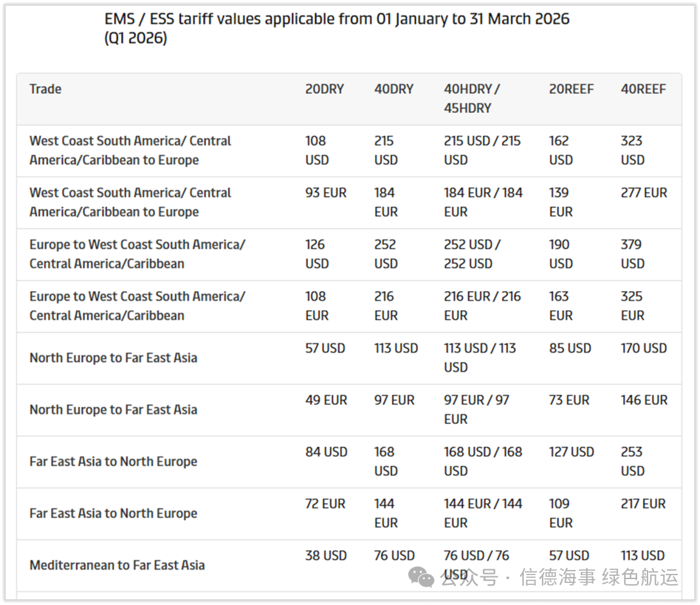Click the 170 USD cell
700x605 pixels.
(x=643, y=348)
